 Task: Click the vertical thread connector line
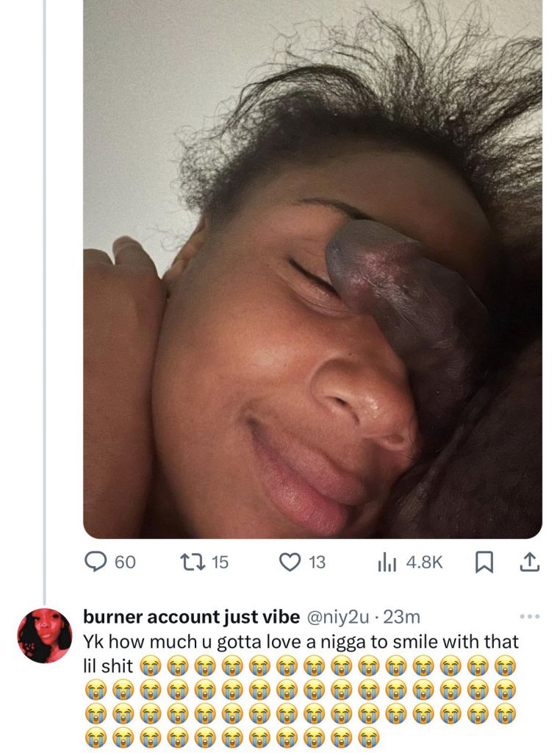pos(45,294)
